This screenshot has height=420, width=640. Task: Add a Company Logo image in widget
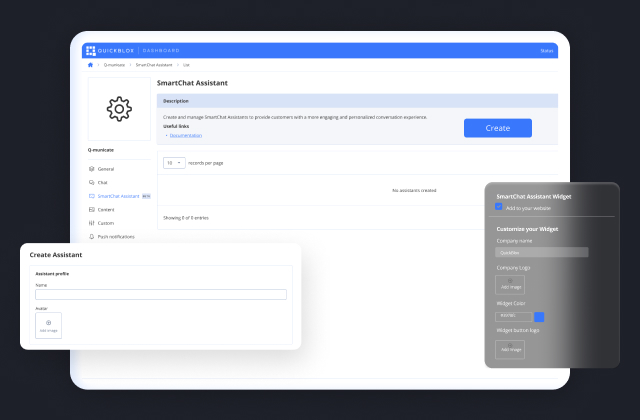tap(510, 284)
